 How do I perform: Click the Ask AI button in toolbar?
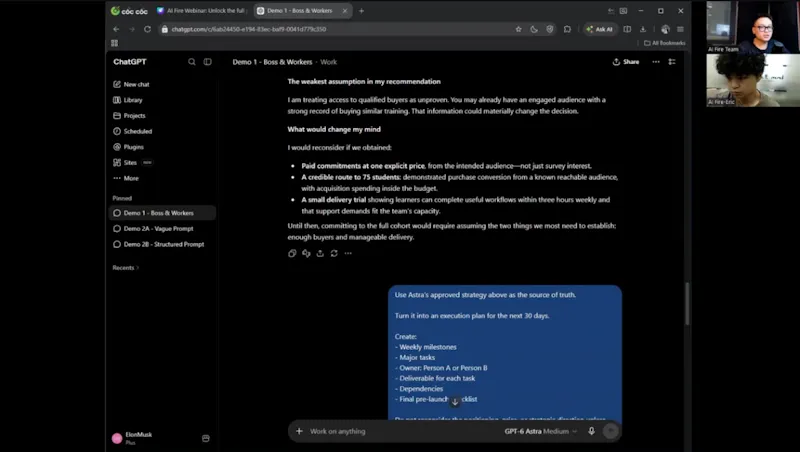(599, 29)
